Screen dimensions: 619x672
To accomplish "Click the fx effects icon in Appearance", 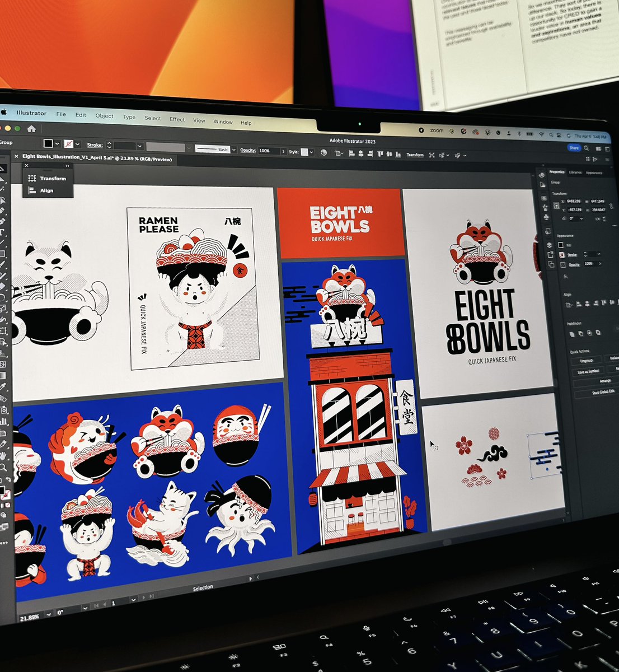I will pyautogui.click(x=565, y=277).
